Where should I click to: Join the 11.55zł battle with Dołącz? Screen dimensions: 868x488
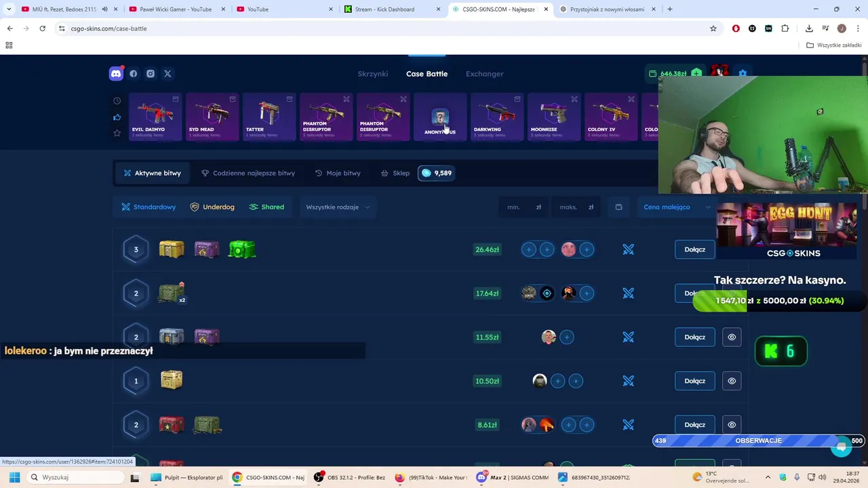[695, 337]
